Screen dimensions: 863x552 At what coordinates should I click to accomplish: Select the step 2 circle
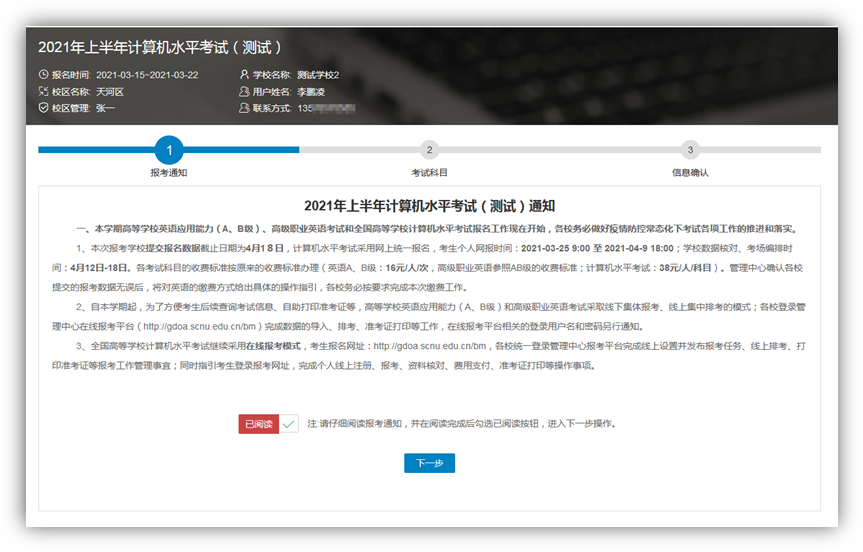pos(429,150)
